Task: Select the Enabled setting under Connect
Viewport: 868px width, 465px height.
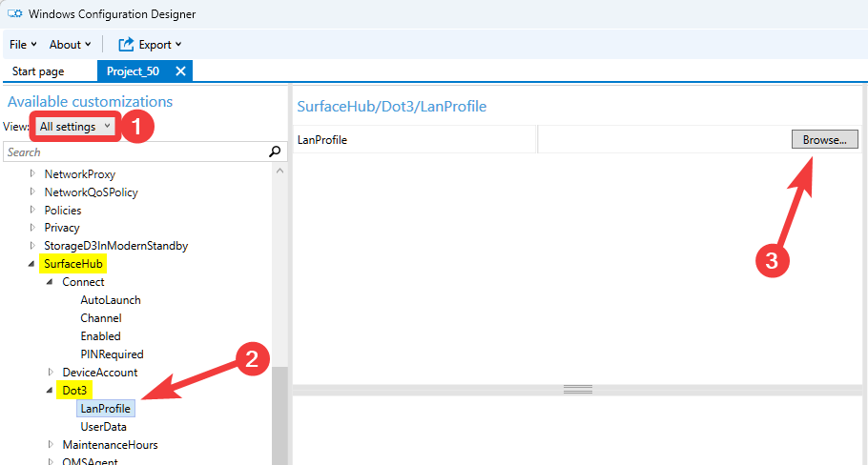Action: click(100, 336)
